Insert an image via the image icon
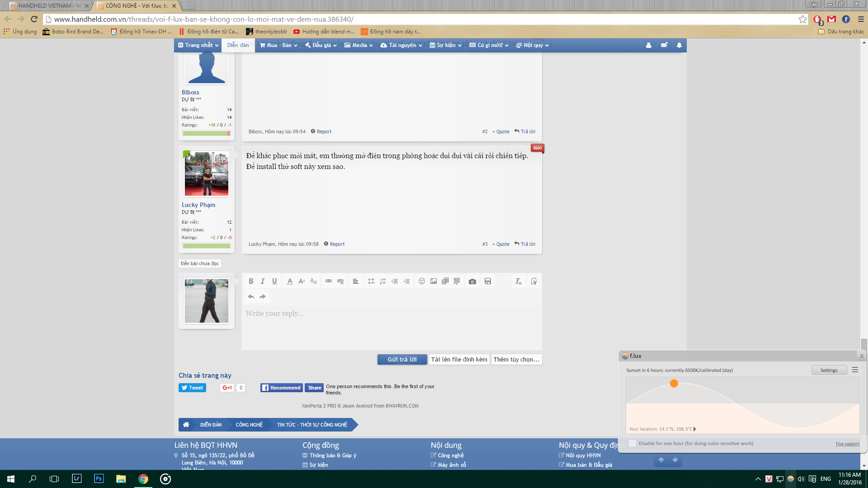The height and width of the screenshot is (488, 868). point(434,281)
